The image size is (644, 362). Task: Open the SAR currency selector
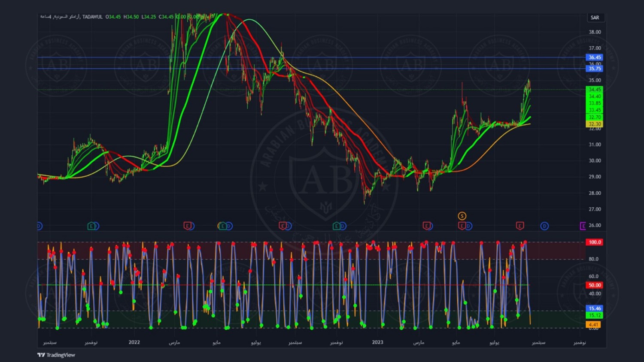coord(595,18)
